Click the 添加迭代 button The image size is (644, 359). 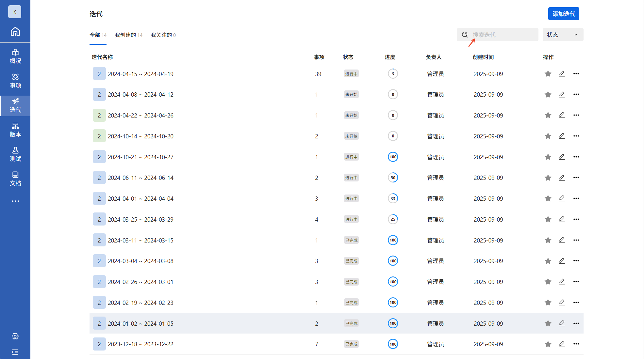click(x=563, y=14)
